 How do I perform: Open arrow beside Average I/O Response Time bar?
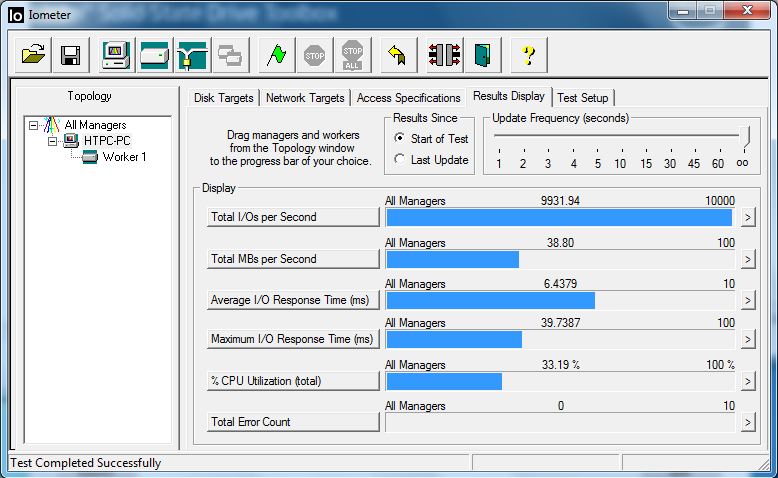tap(748, 300)
